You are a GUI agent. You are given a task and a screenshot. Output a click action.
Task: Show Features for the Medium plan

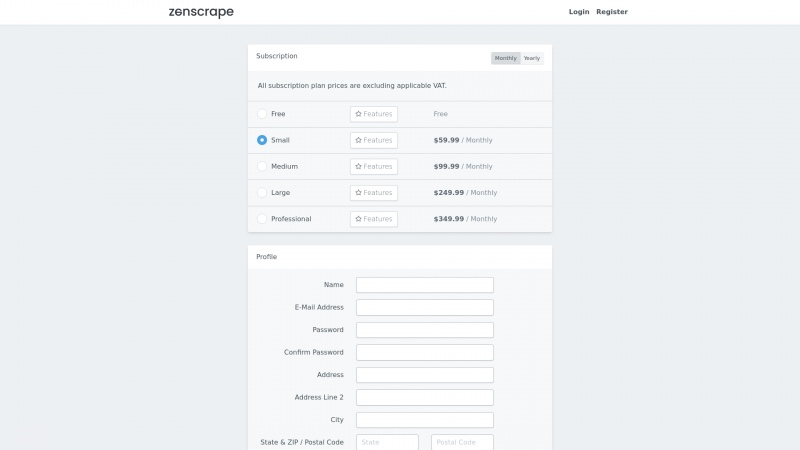tap(374, 166)
